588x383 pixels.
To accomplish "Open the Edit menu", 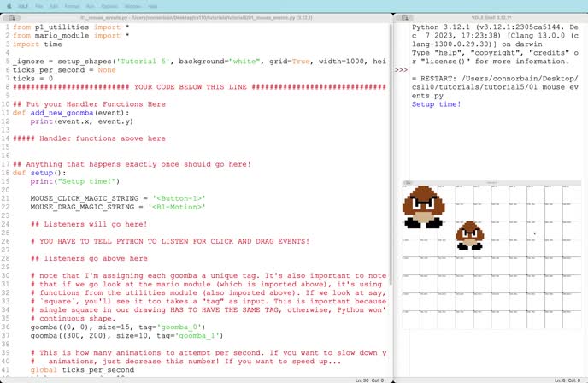I will (x=56, y=5).
